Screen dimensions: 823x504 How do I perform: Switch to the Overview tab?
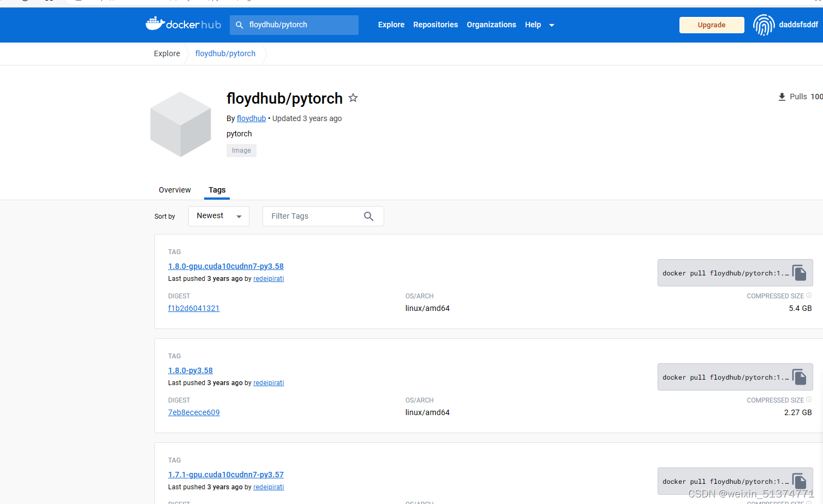pos(175,190)
